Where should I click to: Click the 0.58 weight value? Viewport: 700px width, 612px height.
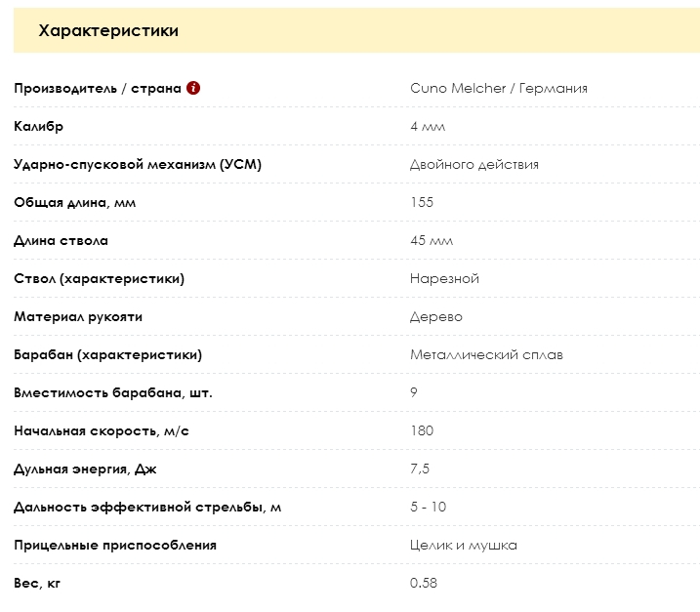click(x=424, y=583)
